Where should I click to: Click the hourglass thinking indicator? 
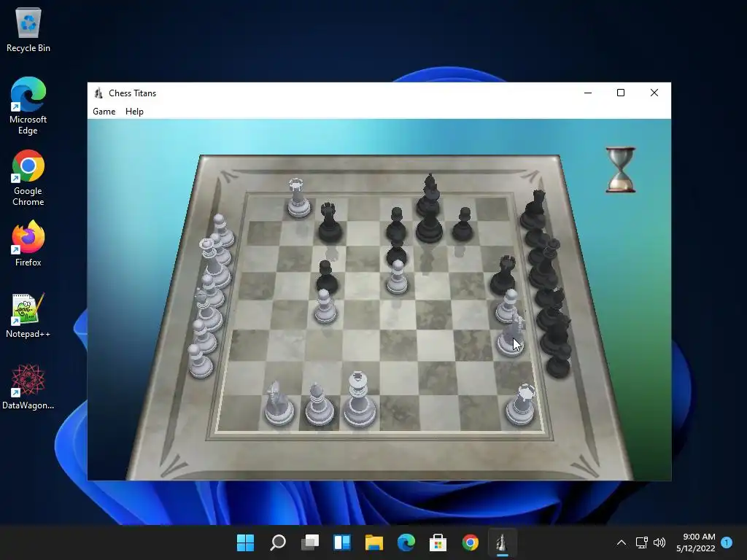620,169
